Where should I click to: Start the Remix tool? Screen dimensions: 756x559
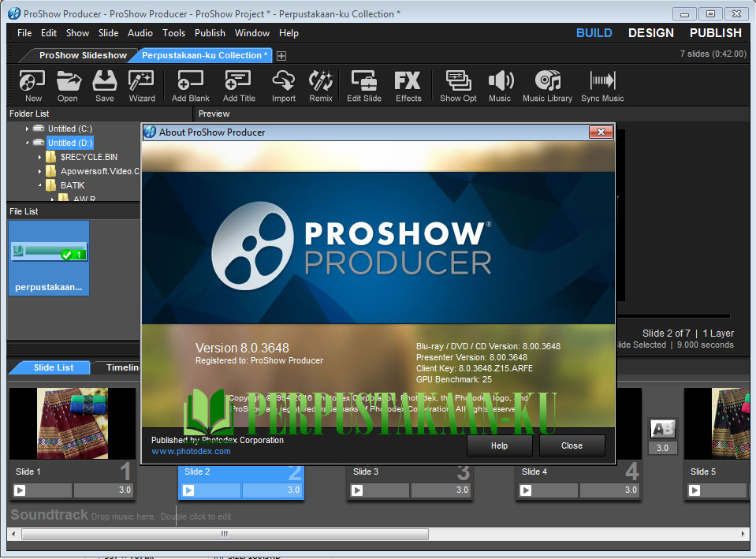point(321,86)
